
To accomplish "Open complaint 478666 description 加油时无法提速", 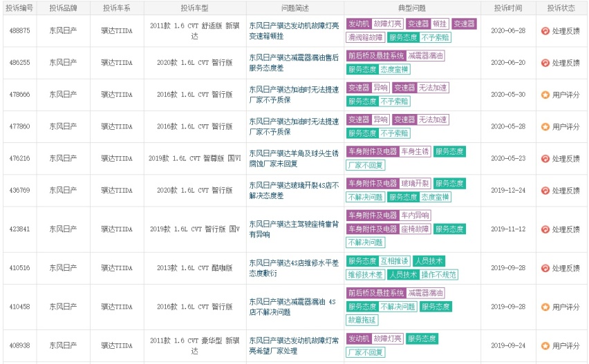I will [294, 95].
